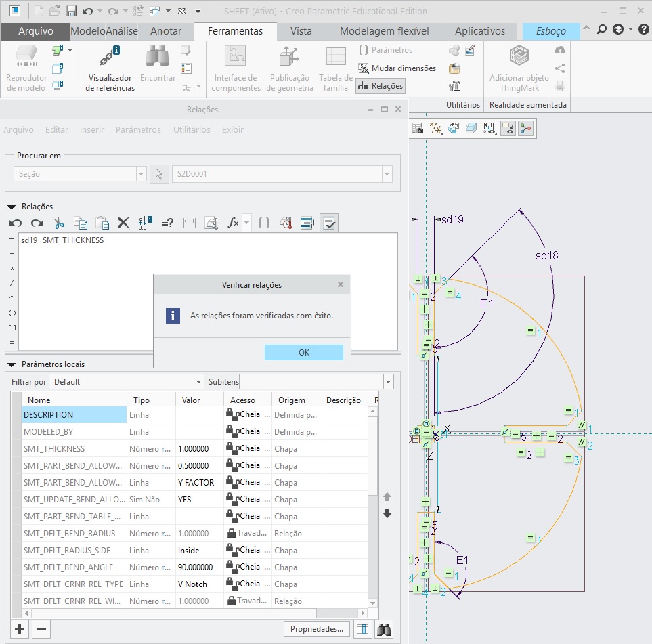This screenshot has width=652, height=644.
Task: Insert equals operator from side column
Action: pos(12,343)
